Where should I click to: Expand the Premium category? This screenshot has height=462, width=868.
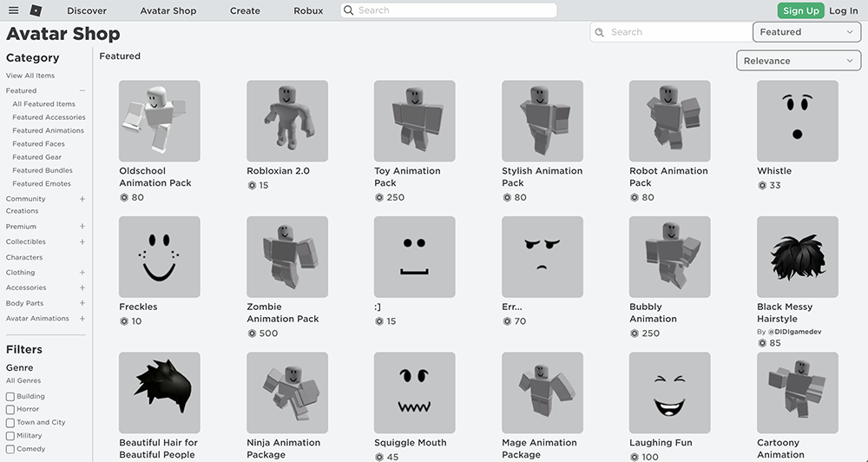tap(82, 227)
